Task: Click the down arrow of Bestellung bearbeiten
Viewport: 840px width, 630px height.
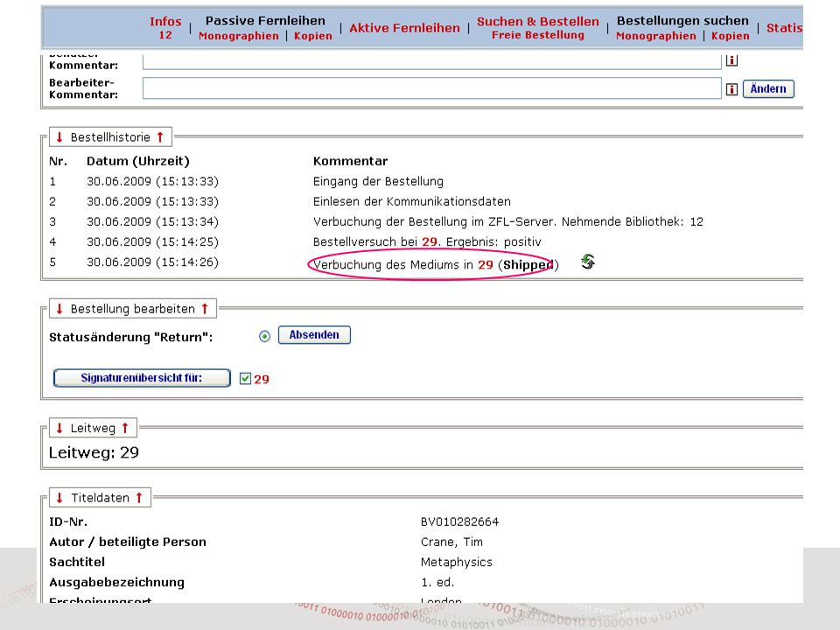Action: (x=59, y=309)
